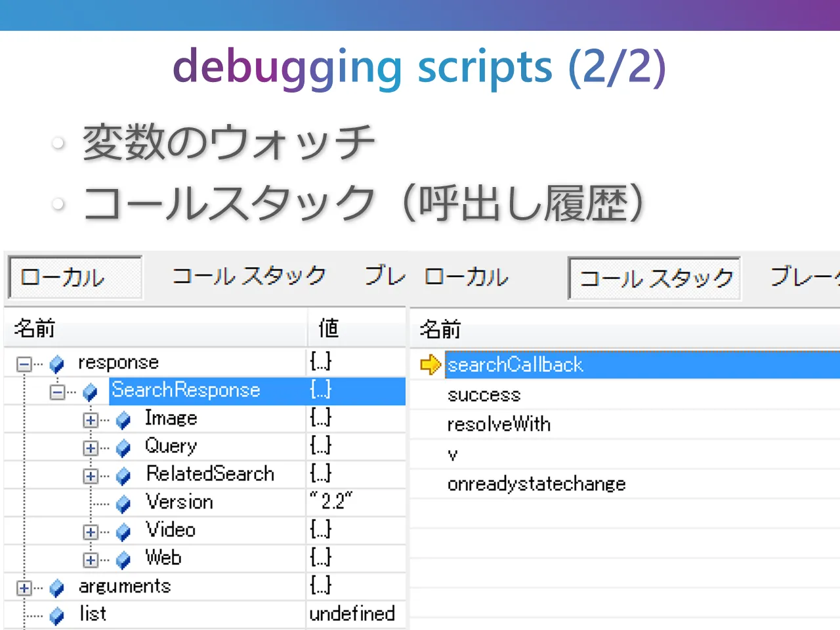
Task: Click the undefined value of list
Action: tap(352, 614)
